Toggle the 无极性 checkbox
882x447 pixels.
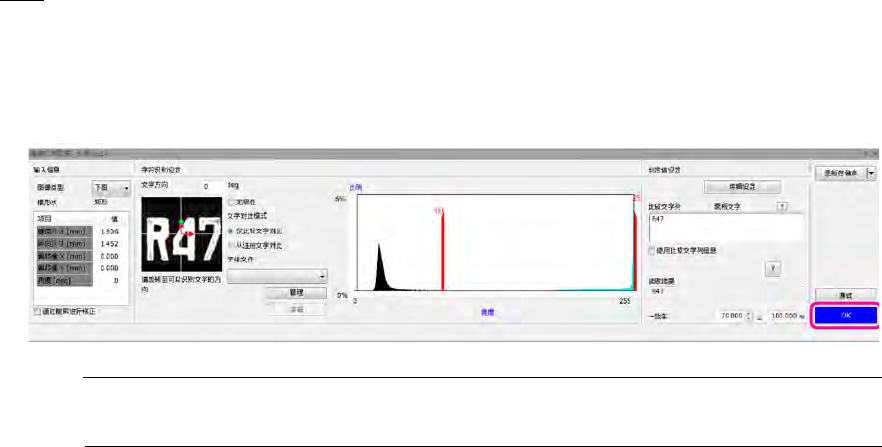point(231,202)
